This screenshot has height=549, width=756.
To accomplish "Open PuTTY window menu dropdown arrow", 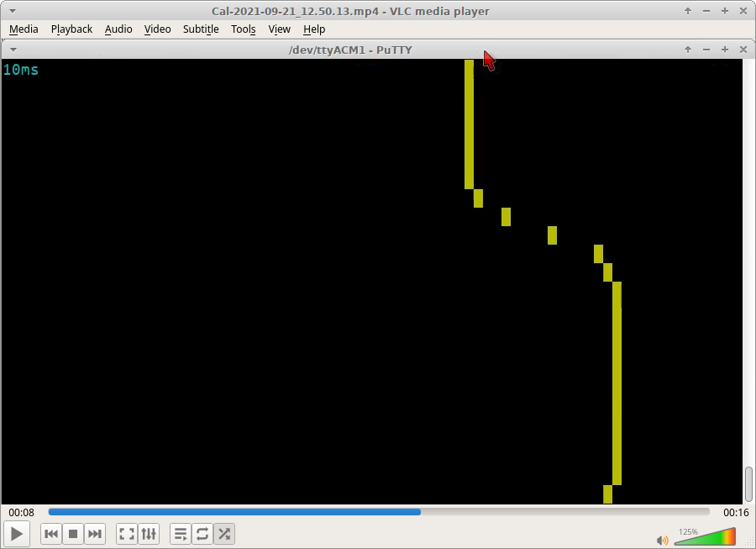I will click(x=13, y=50).
